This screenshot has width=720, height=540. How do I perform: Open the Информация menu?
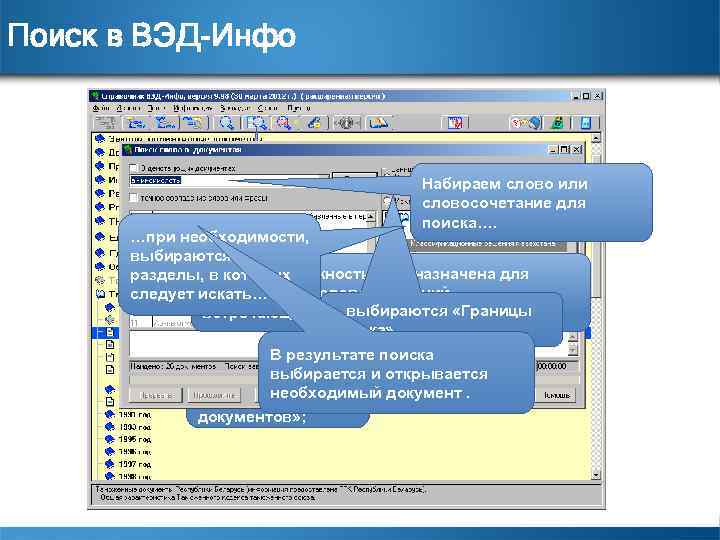pos(193,108)
